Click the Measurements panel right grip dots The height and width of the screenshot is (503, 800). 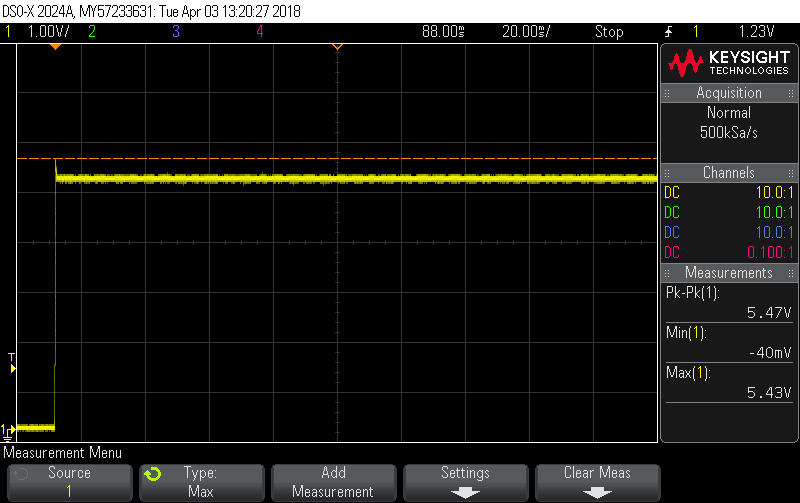791,273
